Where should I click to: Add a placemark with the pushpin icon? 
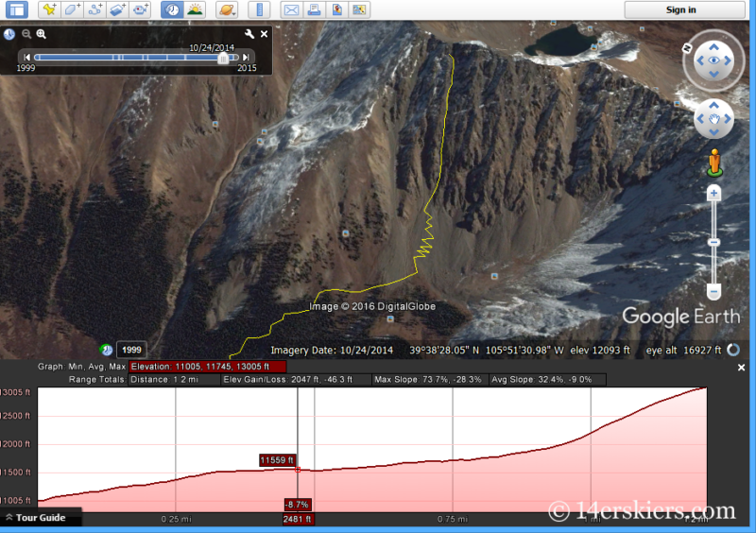tap(49, 9)
